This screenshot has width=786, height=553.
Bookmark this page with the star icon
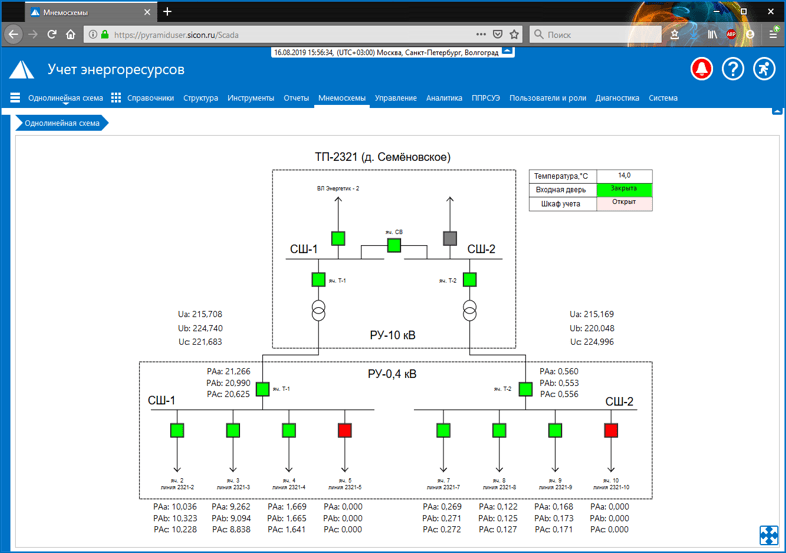[514, 34]
